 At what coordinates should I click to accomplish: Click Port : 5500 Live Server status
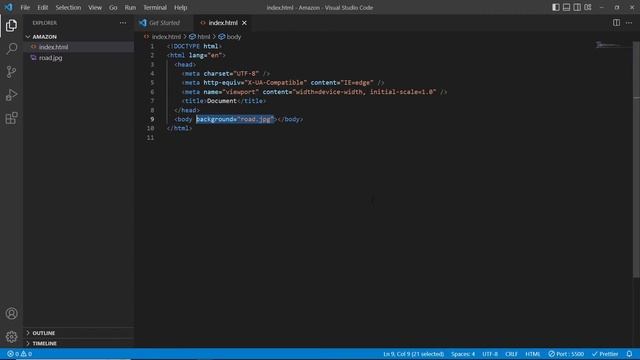(566, 354)
